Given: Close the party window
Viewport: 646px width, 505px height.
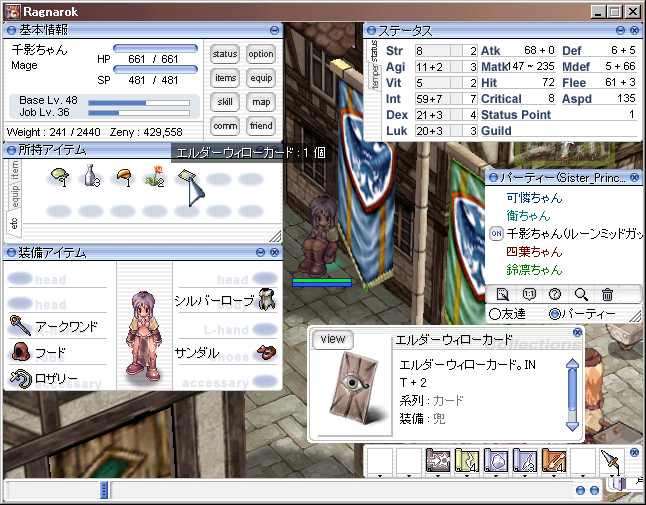Looking at the screenshot, I should click(634, 178).
